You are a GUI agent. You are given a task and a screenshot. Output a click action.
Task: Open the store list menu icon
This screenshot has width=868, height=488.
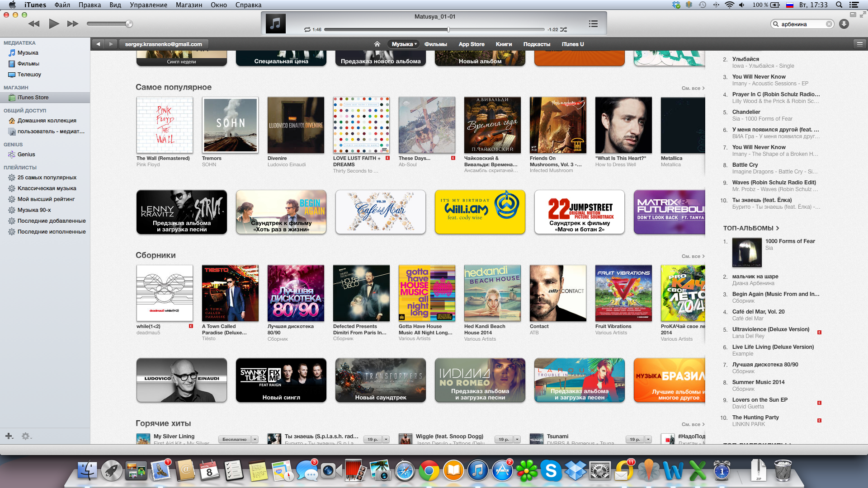(x=859, y=44)
